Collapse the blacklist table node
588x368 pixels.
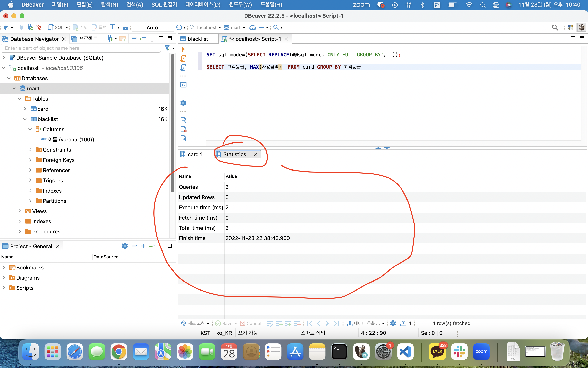coord(25,119)
